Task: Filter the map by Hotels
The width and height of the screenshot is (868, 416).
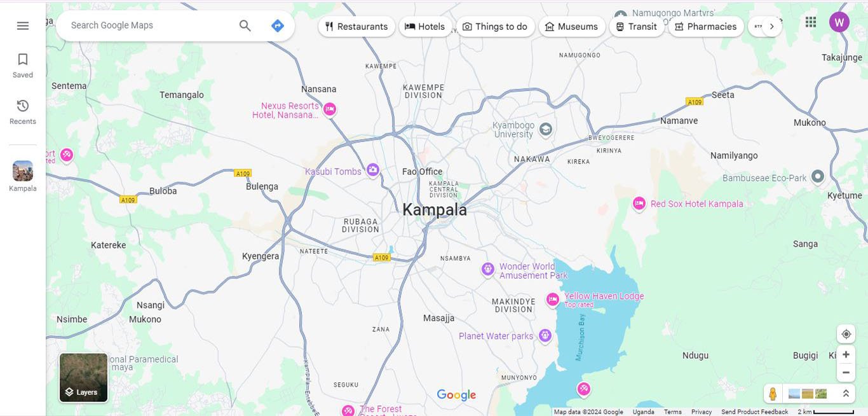Action: pos(425,26)
